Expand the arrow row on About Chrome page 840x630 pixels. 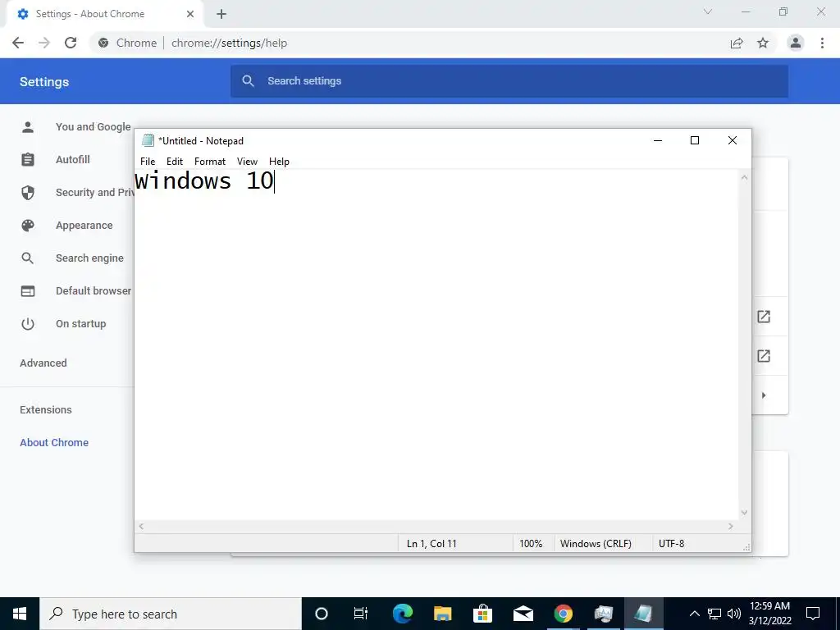(764, 395)
